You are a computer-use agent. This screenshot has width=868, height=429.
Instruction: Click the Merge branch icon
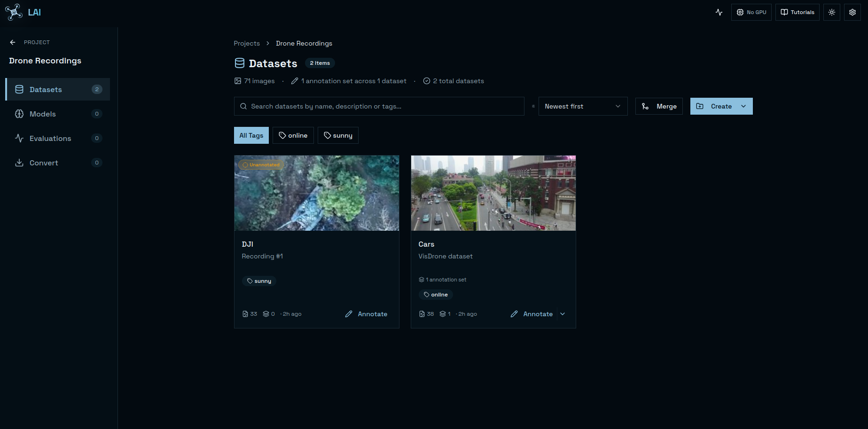point(645,106)
